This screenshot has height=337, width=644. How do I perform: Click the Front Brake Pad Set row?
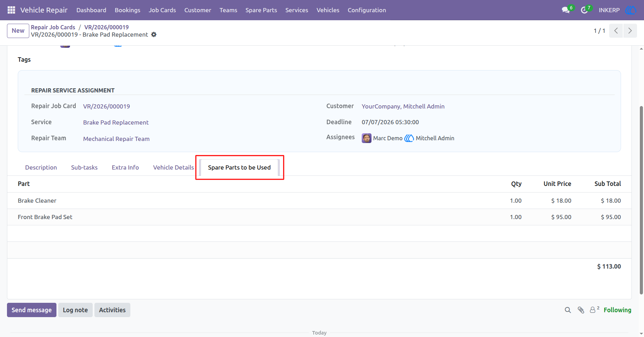319,217
